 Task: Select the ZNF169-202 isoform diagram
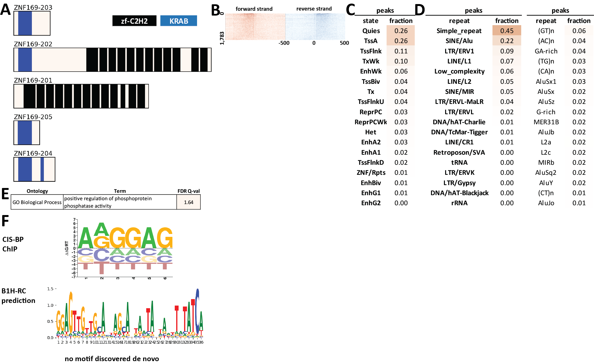[112, 60]
